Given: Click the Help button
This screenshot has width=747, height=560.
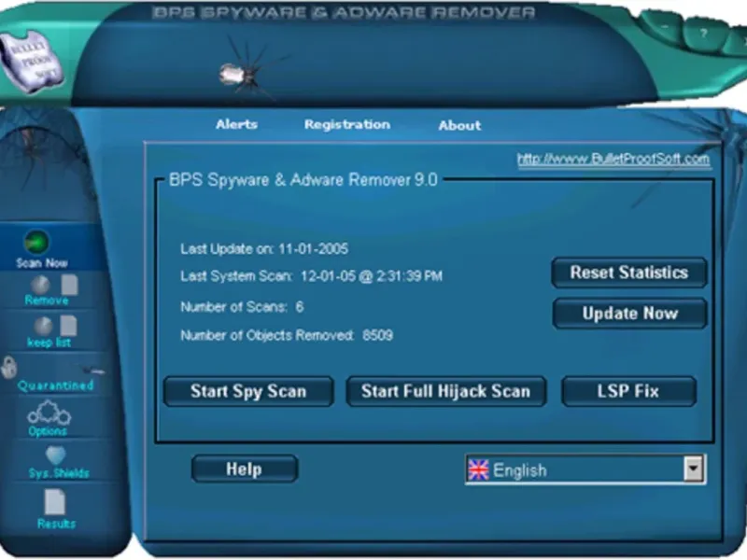Looking at the screenshot, I should tap(245, 469).
